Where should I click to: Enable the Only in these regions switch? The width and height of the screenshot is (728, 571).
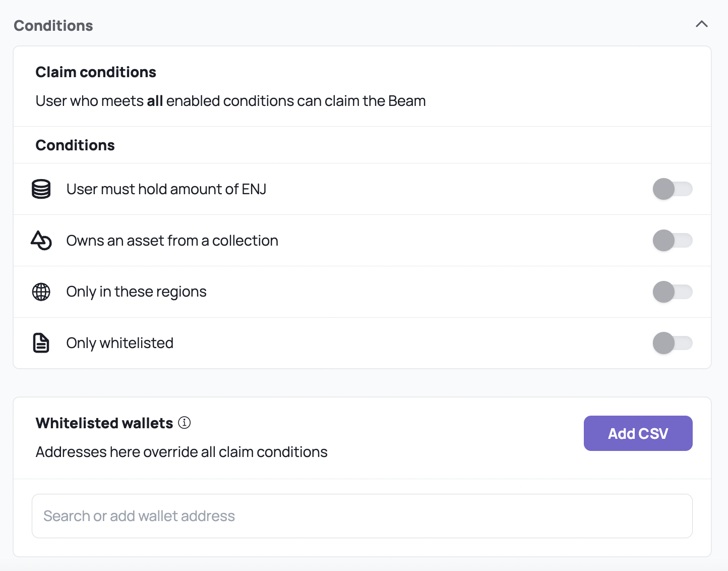point(673,292)
